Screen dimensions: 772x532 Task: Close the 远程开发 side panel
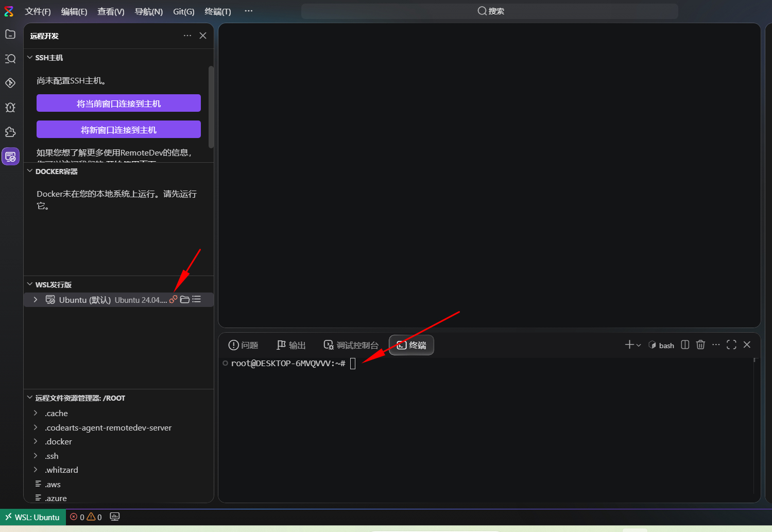pyautogui.click(x=203, y=36)
